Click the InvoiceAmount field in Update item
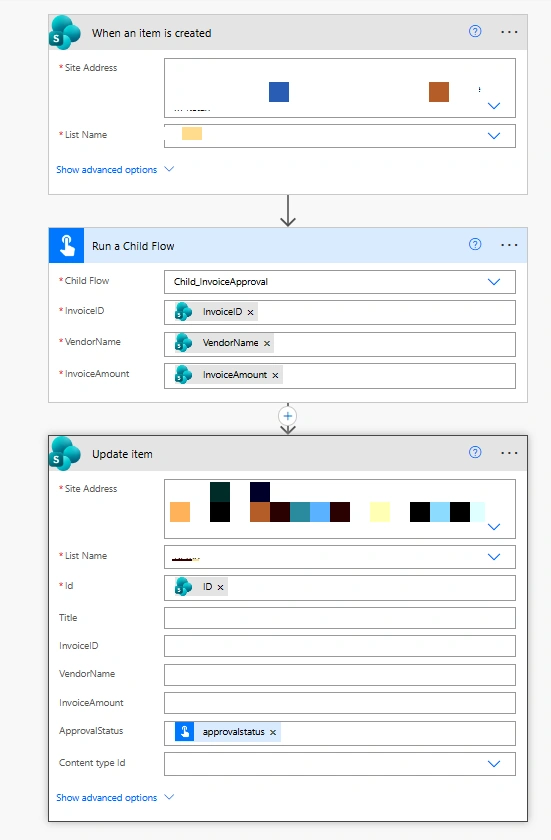Screen dimensions: 551x840 coord(339,703)
